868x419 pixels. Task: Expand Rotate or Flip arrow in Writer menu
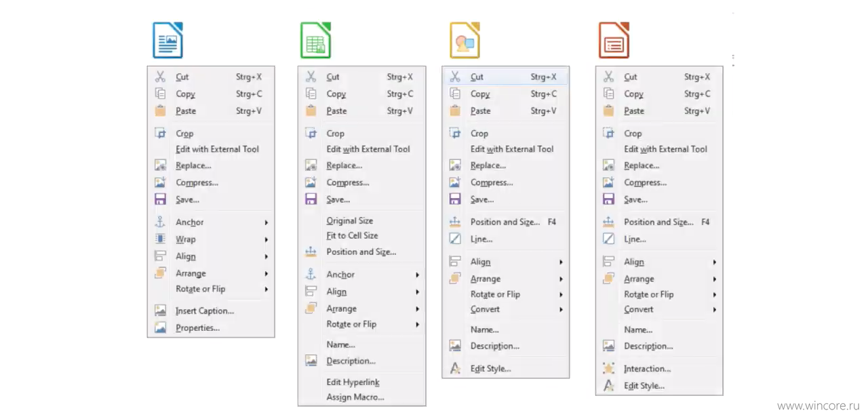click(x=267, y=290)
